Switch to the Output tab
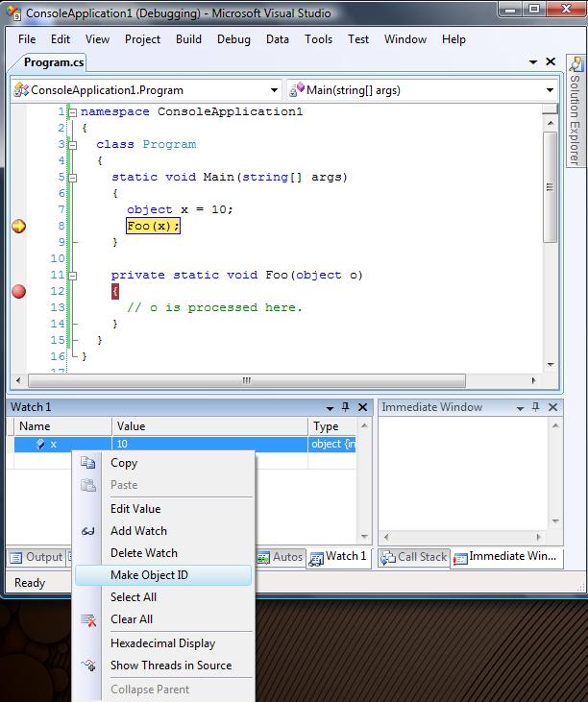 pyautogui.click(x=37, y=557)
